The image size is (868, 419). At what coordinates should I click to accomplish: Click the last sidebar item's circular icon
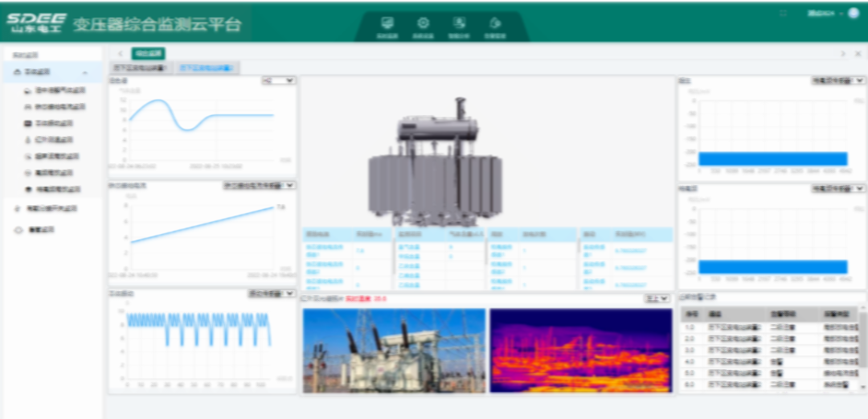(x=18, y=230)
